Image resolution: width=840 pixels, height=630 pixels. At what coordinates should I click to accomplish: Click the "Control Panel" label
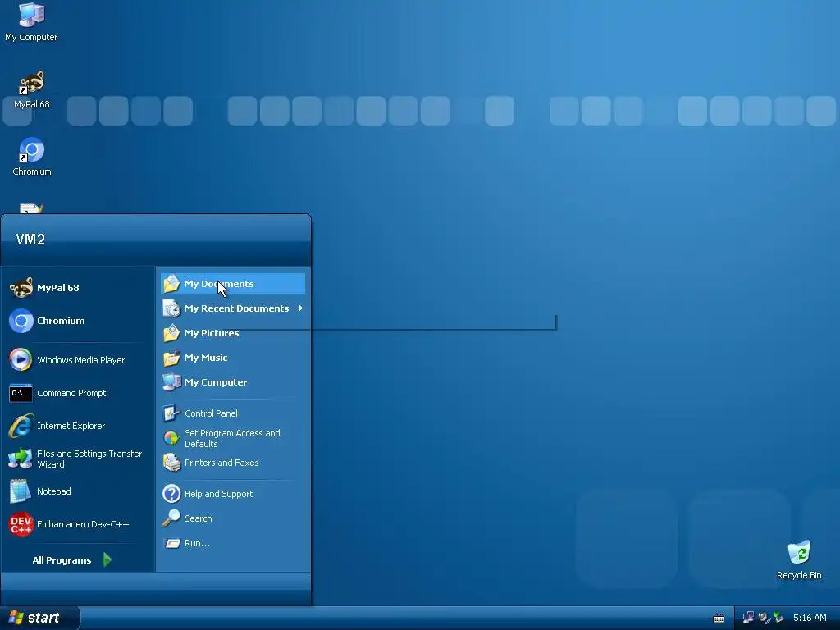click(211, 413)
